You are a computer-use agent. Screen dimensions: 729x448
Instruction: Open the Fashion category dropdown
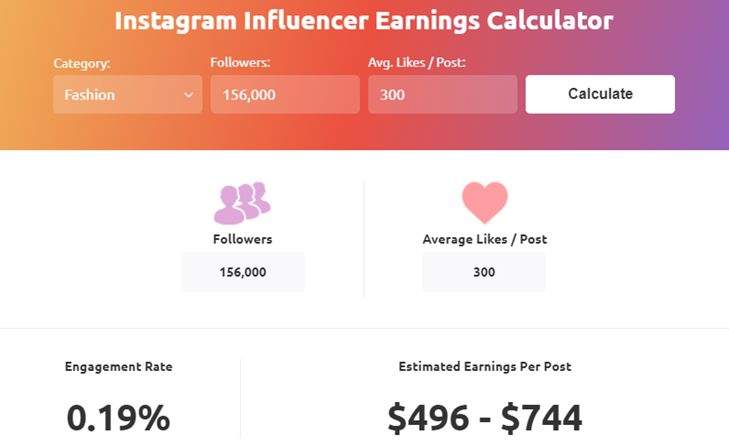(x=127, y=95)
